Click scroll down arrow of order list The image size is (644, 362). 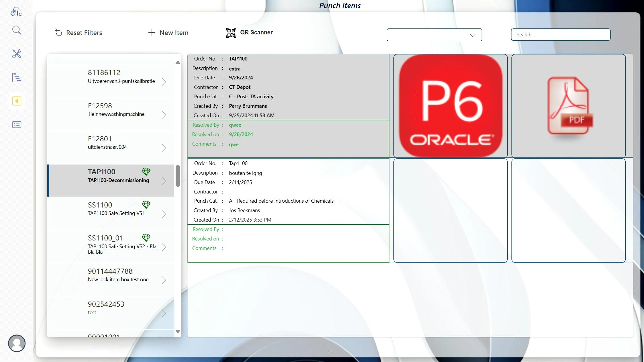click(x=178, y=331)
